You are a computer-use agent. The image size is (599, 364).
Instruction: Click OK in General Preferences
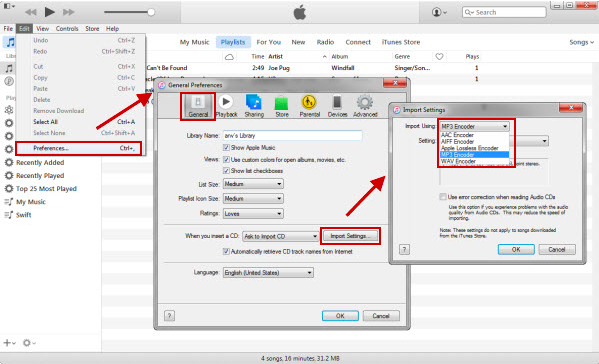340,316
